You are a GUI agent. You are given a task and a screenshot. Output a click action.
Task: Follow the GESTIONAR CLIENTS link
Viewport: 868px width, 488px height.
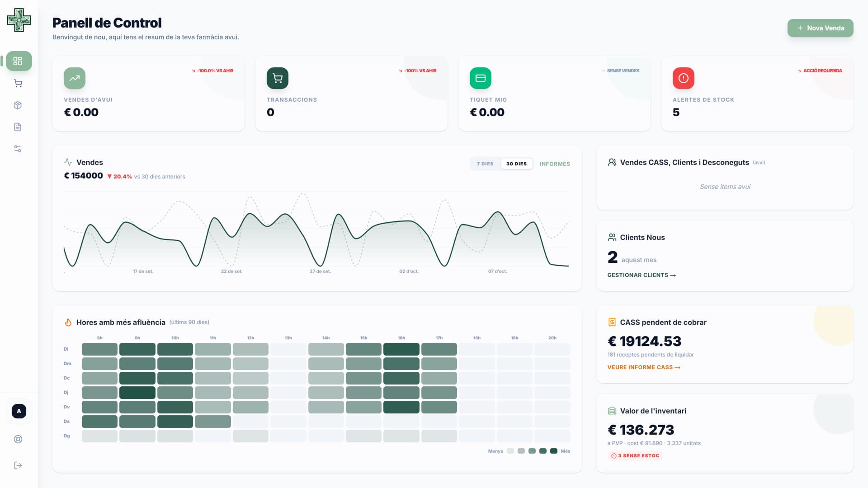(x=642, y=275)
